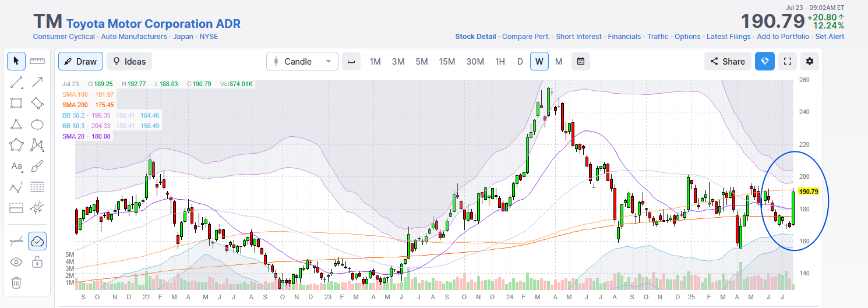Toggle the lock drawings icon
This screenshot has height=308, width=868.
(x=38, y=262)
